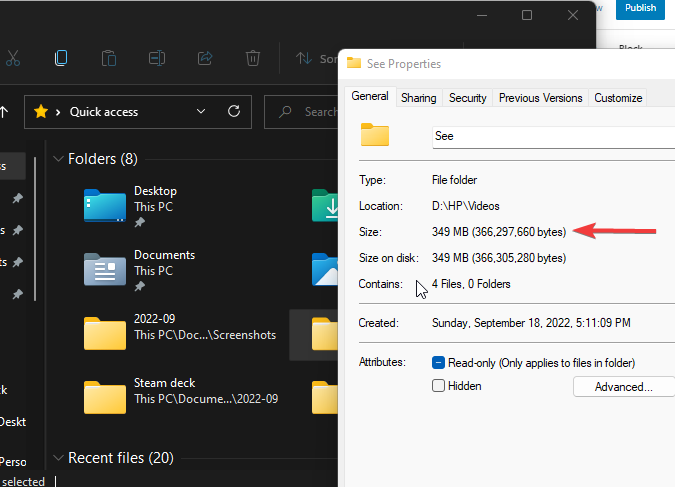The width and height of the screenshot is (675, 487).
Task: Click the large folder icon in Properties
Action: click(x=375, y=135)
